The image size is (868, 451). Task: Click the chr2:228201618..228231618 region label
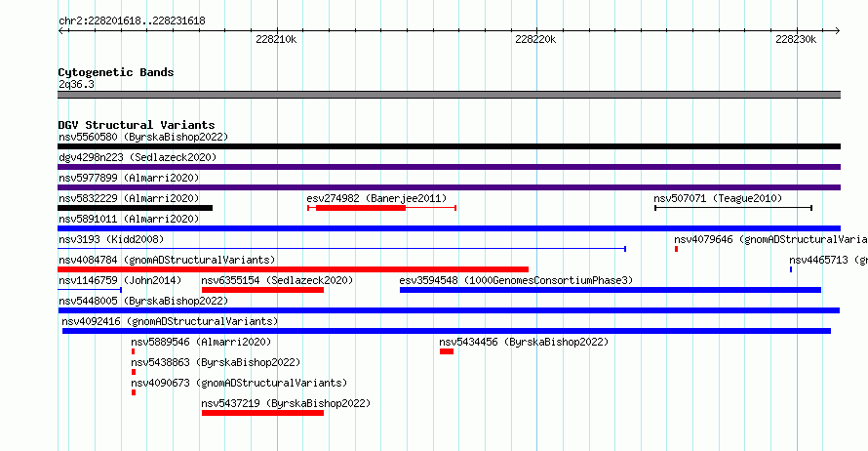pos(132,20)
